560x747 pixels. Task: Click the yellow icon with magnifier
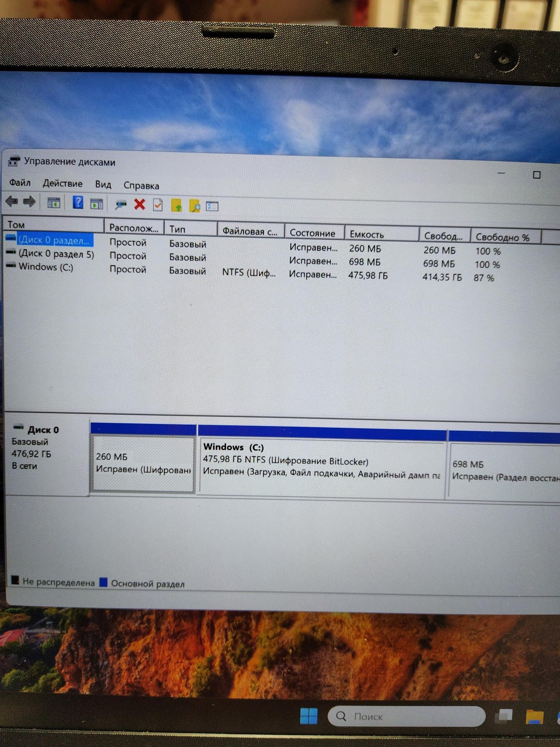click(195, 206)
